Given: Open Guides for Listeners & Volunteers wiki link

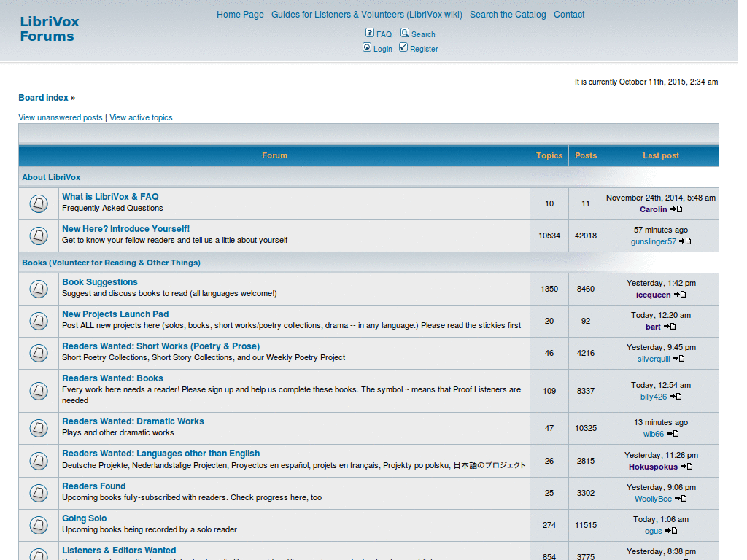Looking at the screenshot, I should click(367, 15).
